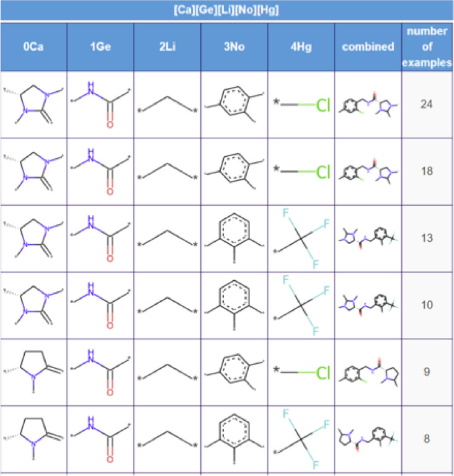454x476 pixels.
Task: Select the 3No benzene ring in the 9-examples row
Action: point(234,372)
